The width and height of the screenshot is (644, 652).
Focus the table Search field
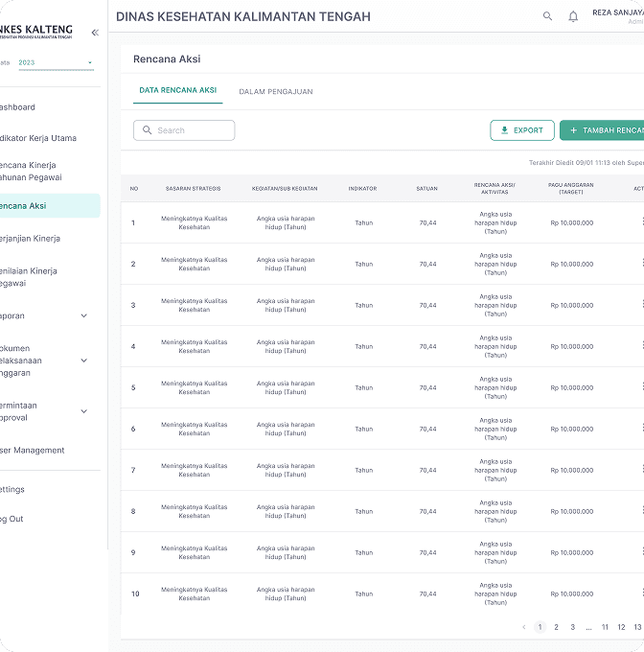184,130
